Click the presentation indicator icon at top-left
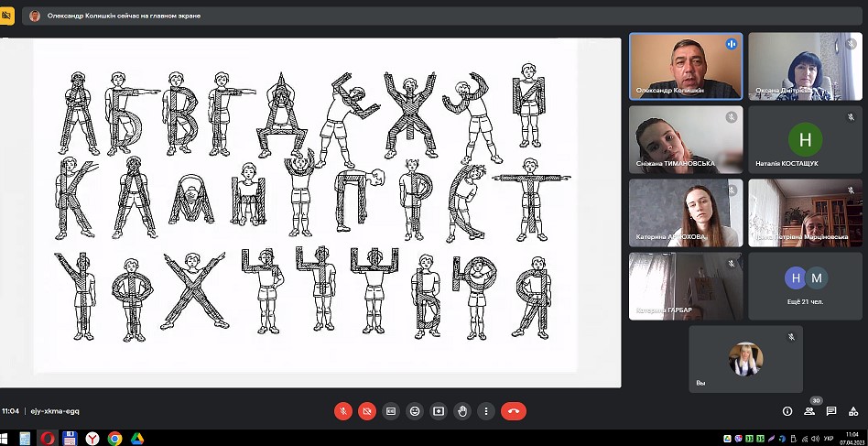This screenshot has width=868, height=446. coord(7,16)
